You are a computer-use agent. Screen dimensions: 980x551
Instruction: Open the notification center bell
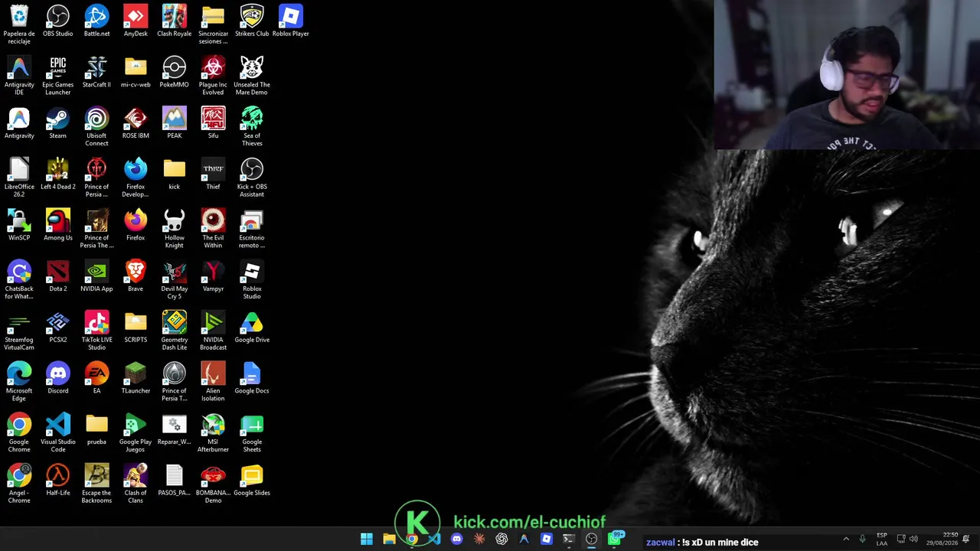coord(966,540)
